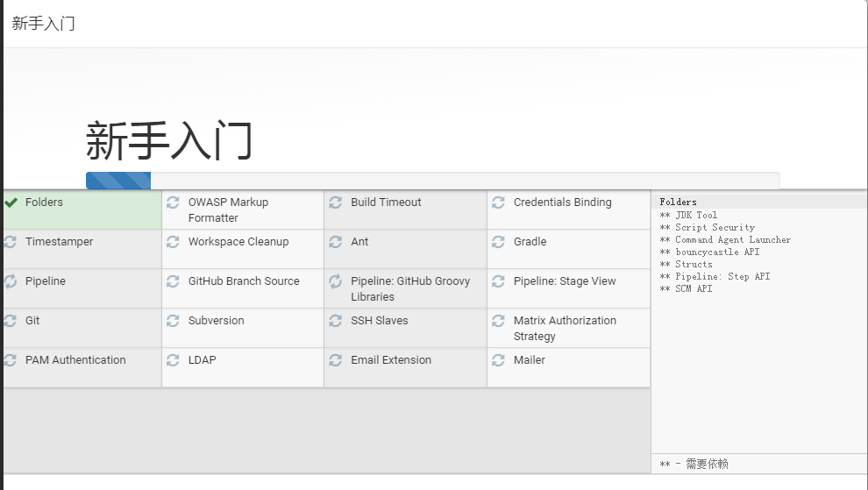Select the Credentials Binding plugin label

[x=562, y=202]
